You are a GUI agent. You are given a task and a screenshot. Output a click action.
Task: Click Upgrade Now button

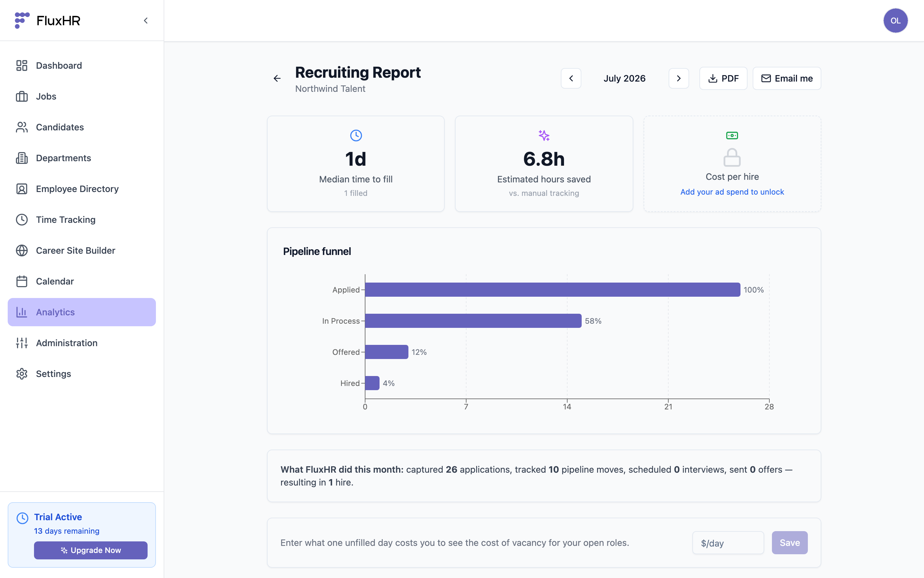point(90,550)
